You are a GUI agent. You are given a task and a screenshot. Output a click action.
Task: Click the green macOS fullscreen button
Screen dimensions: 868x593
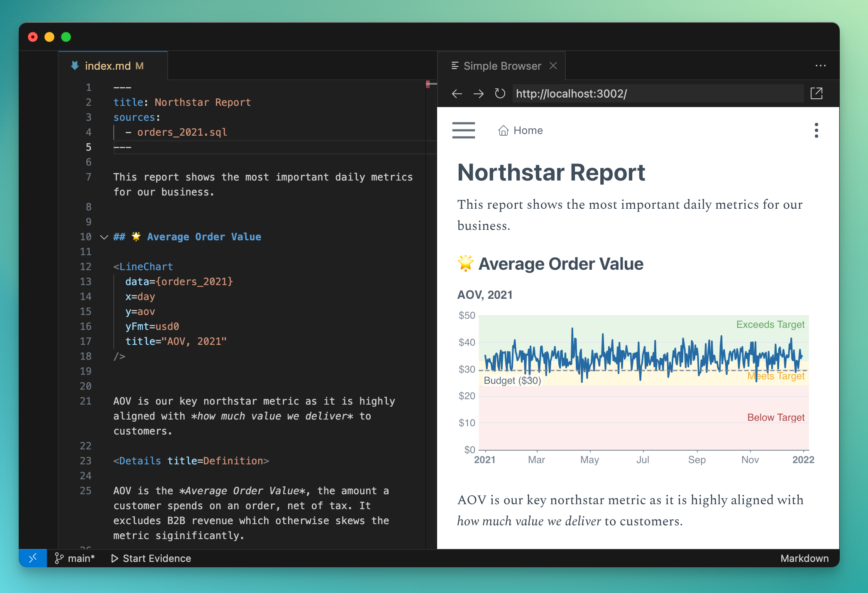66,37
